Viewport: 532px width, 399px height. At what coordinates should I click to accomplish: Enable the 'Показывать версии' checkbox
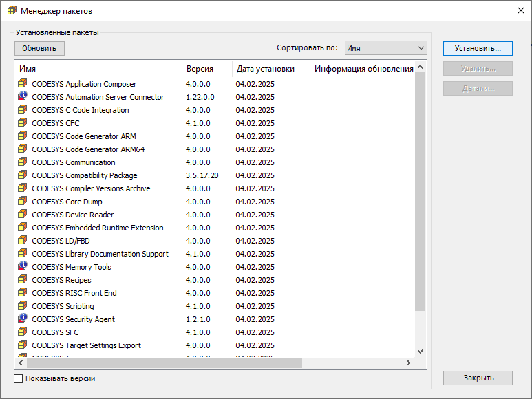coord(19,378)
